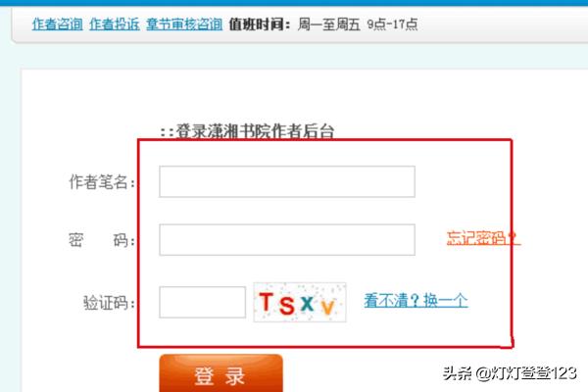The image size is (588, 392).
Task: Open the 章节审核咨询 link
Action: 184,24
